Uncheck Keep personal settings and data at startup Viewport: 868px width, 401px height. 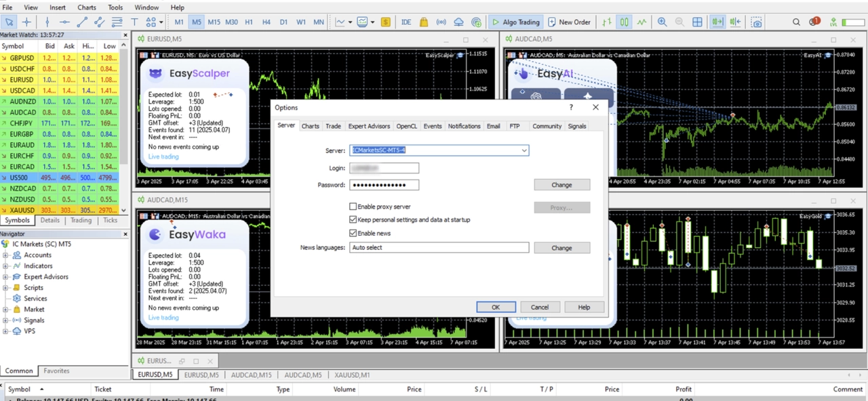coord(353,220)
